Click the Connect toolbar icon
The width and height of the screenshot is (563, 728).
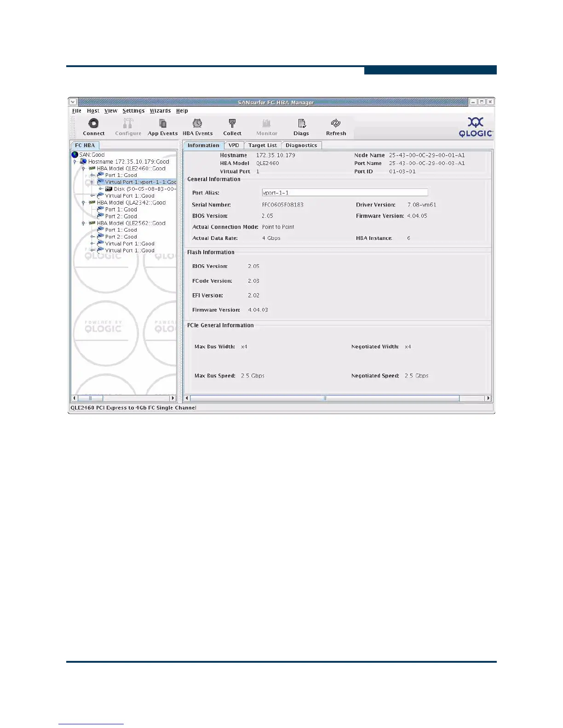tap(93, 123)
